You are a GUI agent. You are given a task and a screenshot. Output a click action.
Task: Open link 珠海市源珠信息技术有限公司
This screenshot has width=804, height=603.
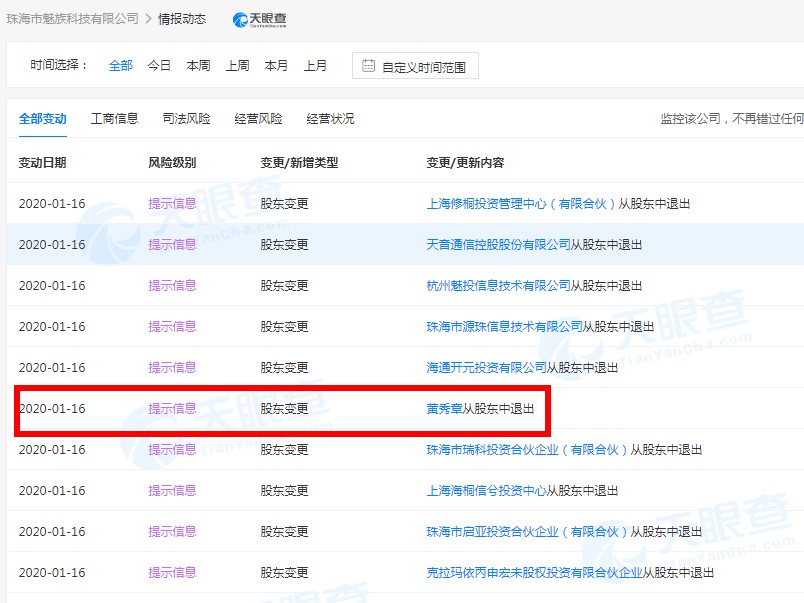coord(505,327)
